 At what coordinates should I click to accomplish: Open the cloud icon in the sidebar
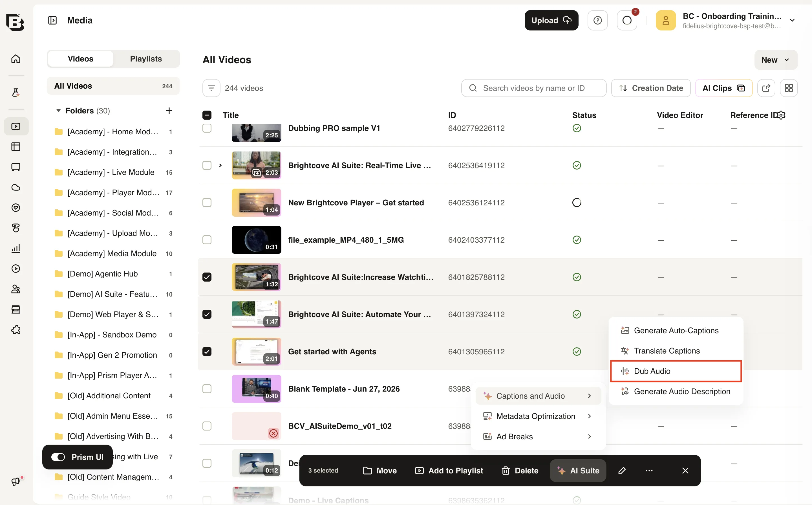click(x=16, y=187)
